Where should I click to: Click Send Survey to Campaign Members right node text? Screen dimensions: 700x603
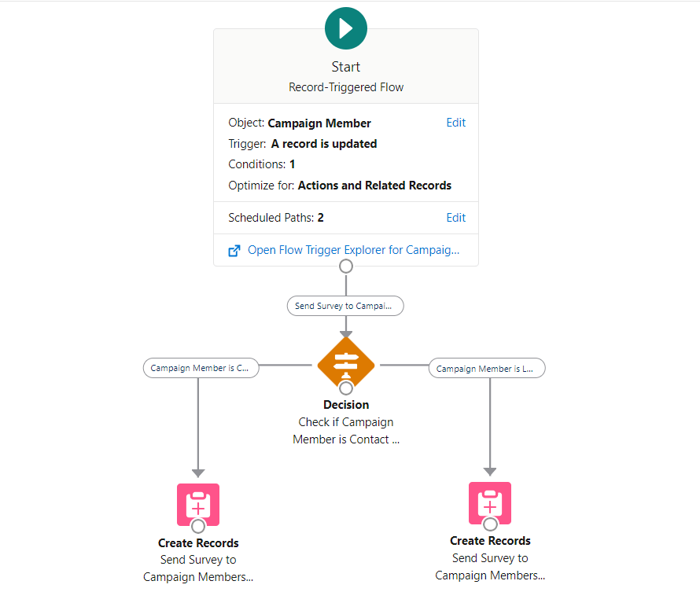point(489,566)
